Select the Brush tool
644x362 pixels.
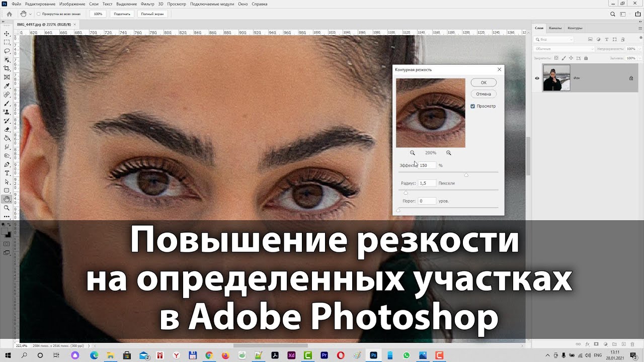pos(7,103)
